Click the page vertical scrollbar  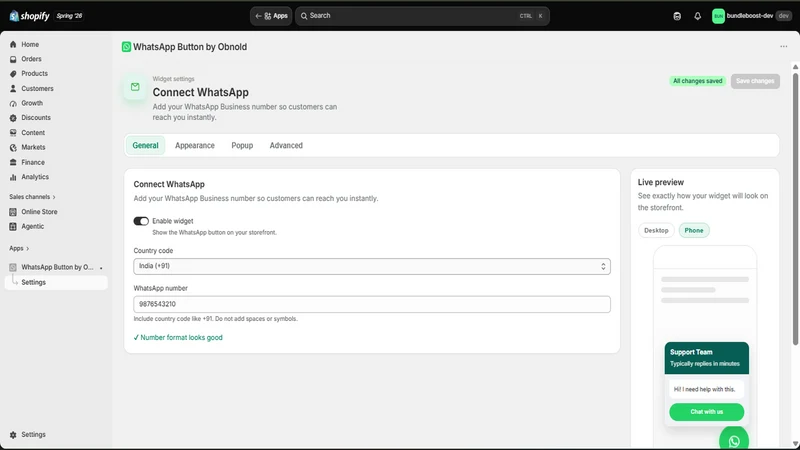[795, 209]
